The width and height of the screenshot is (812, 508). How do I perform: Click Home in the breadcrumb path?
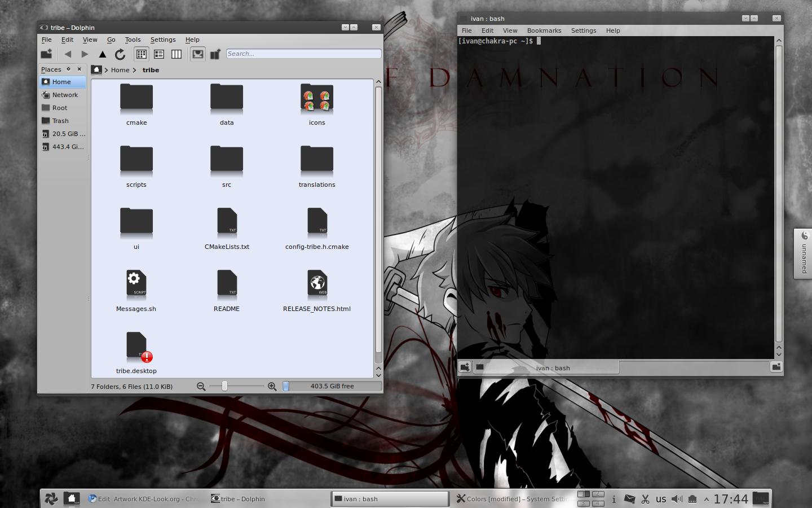[x=120, y=70]
